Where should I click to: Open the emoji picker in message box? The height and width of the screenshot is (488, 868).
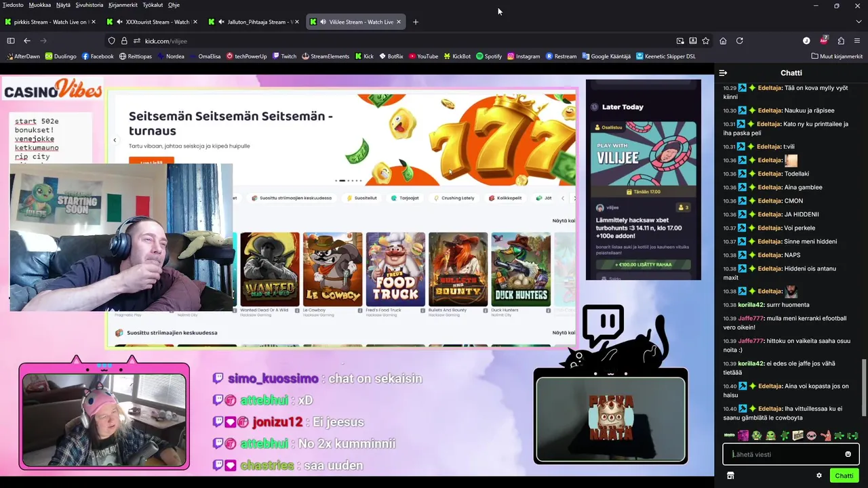pos(848,454)
